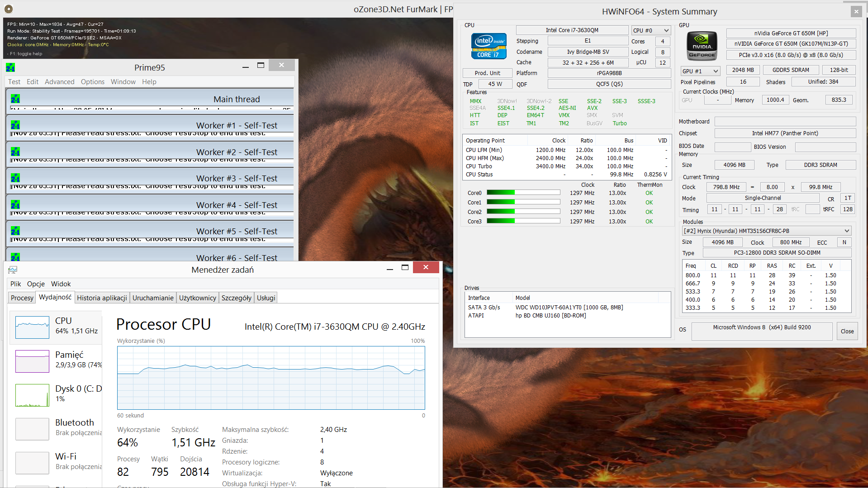Click the Worker #2 Self-Test window icon
The width and height of the screenshot is (868, 488).
(x=15, y=152)
